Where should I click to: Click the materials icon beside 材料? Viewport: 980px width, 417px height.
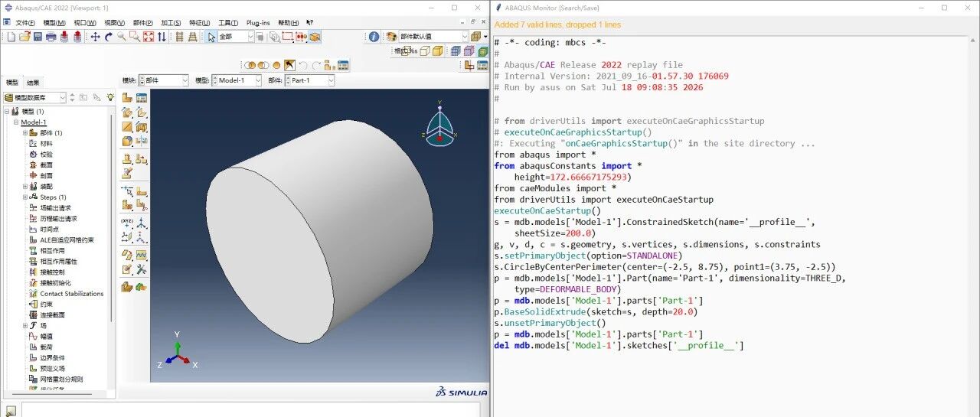tap(34, 143)
